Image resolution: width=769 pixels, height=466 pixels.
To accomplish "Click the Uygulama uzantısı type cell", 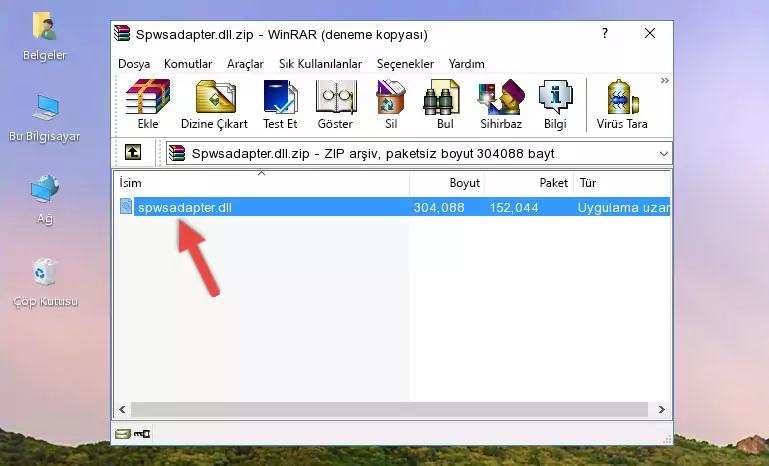I will tap(623, 207).
